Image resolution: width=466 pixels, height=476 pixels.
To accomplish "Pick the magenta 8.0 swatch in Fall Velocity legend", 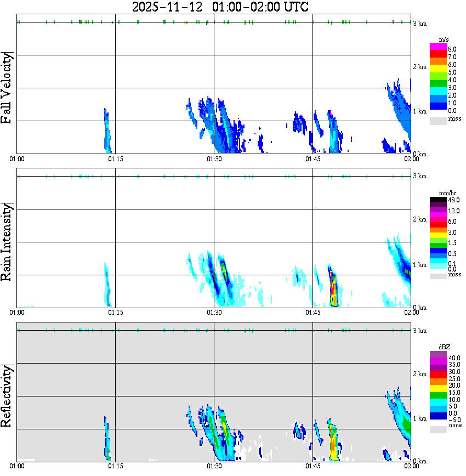I will click(x=438, y=47).
